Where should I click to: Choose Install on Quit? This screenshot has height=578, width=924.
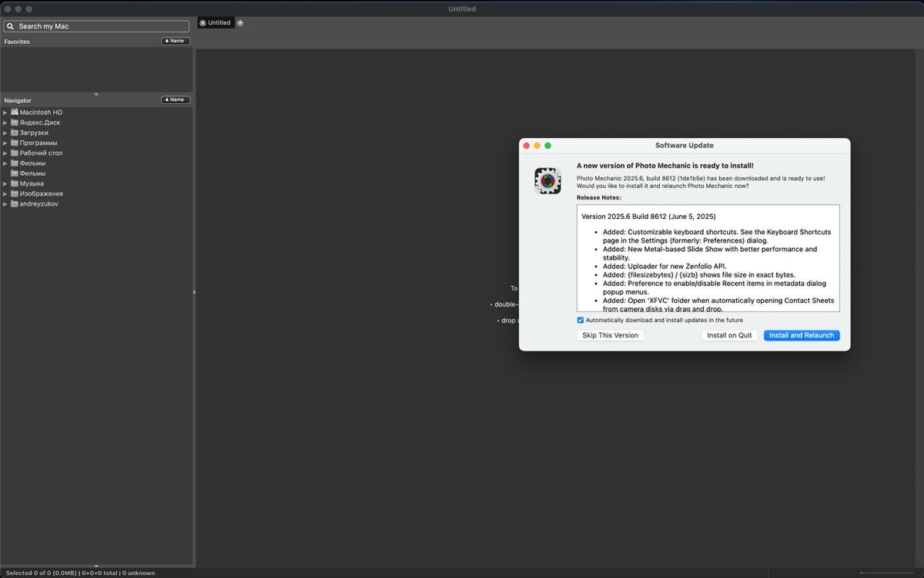click(729, 335)
